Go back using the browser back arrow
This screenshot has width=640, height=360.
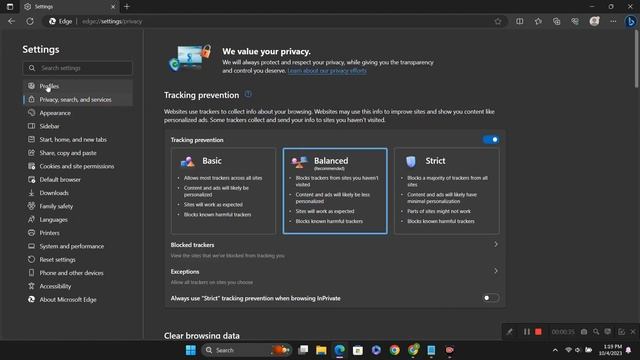11,21
